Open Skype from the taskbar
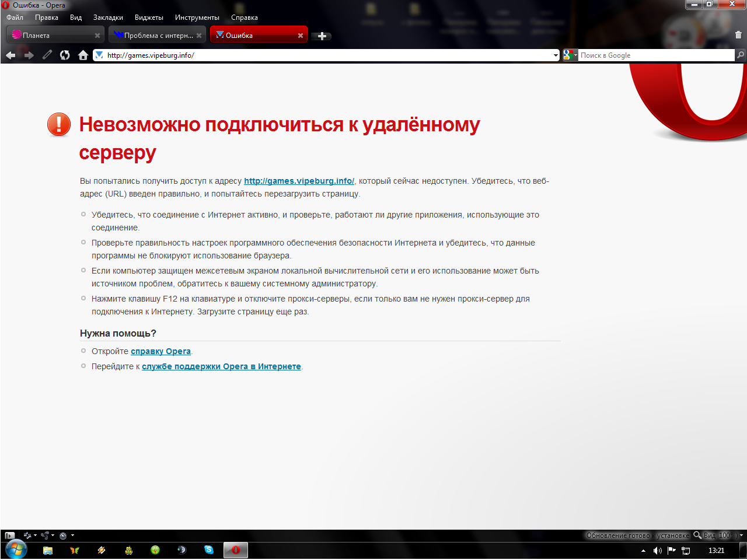The height and width of the screenshot is (560, 747). (209, 550)
